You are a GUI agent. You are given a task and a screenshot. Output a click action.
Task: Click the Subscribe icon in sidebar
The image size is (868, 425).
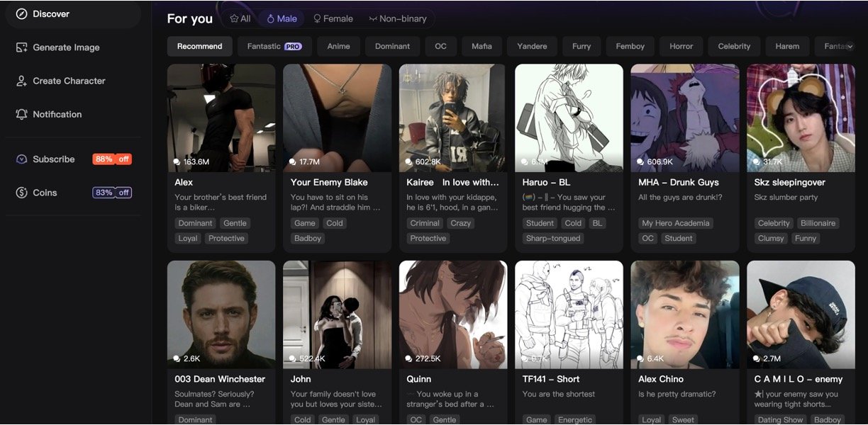tap(21, 159)
